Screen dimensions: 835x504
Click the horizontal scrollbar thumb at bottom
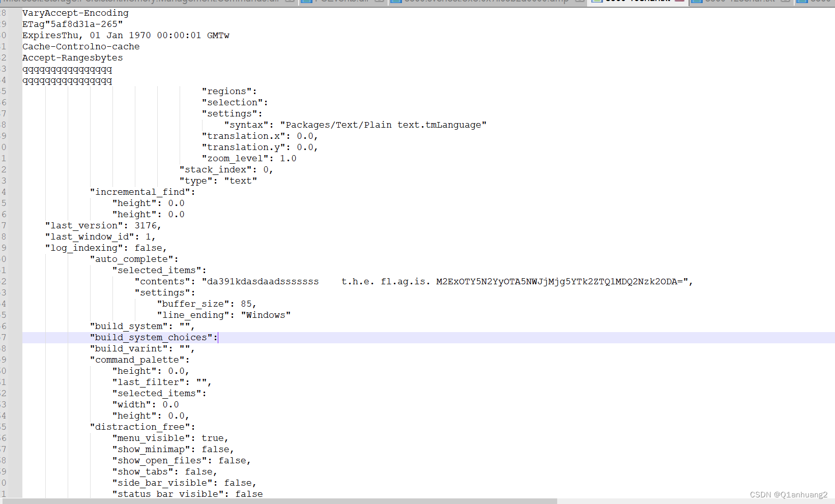point(279,501)
